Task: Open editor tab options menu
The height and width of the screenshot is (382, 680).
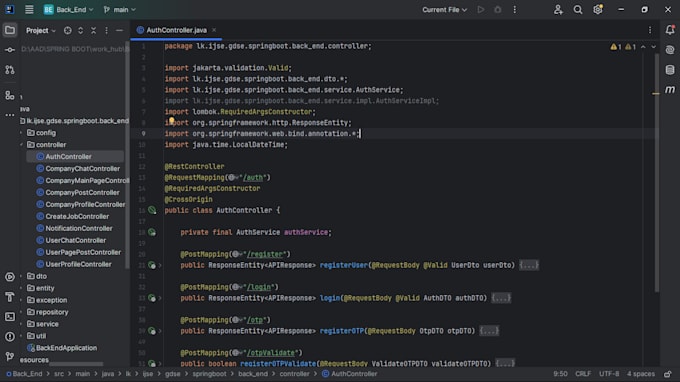Action: (x=650, y=30)
